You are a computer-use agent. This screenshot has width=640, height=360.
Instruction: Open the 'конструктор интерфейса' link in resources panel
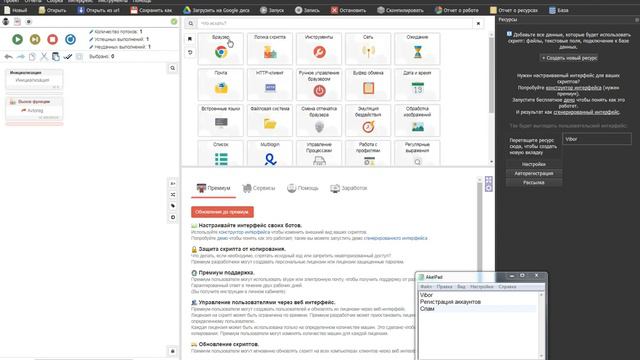[x=573, y=88]
